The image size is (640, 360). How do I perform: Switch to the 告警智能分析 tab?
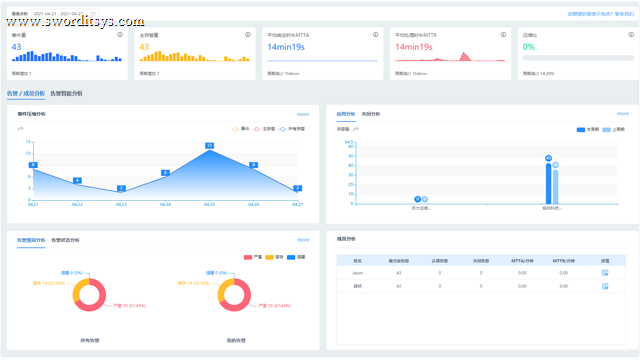click(67, 93)
